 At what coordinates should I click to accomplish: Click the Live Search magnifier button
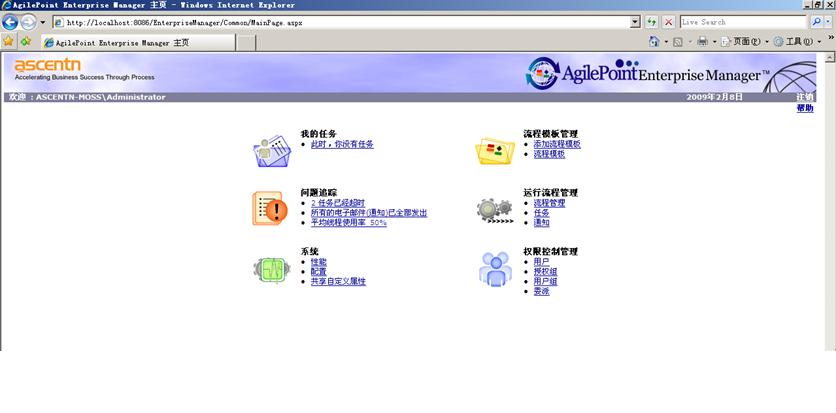coord(816,22)
